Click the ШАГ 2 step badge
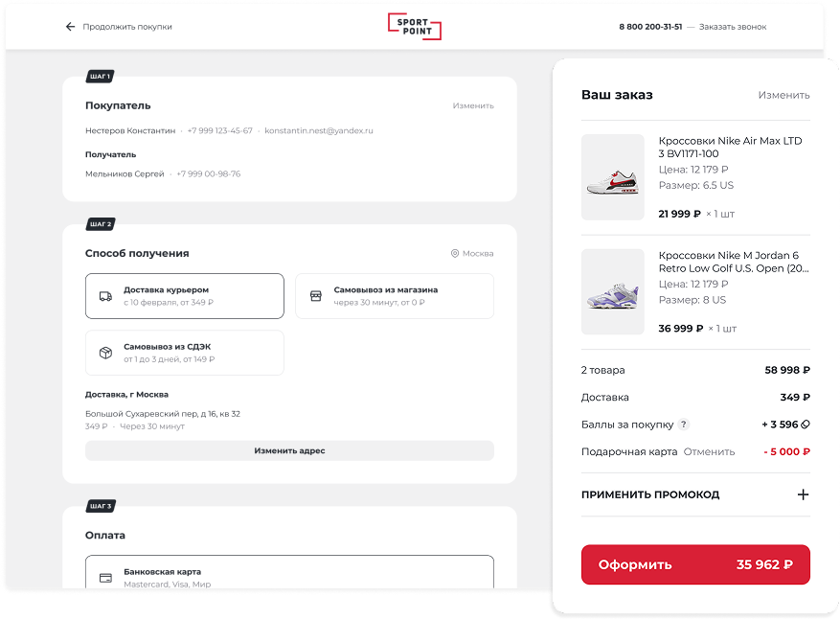Image resolution: width=840 pixels, height=620 pixels. point(101,224)
